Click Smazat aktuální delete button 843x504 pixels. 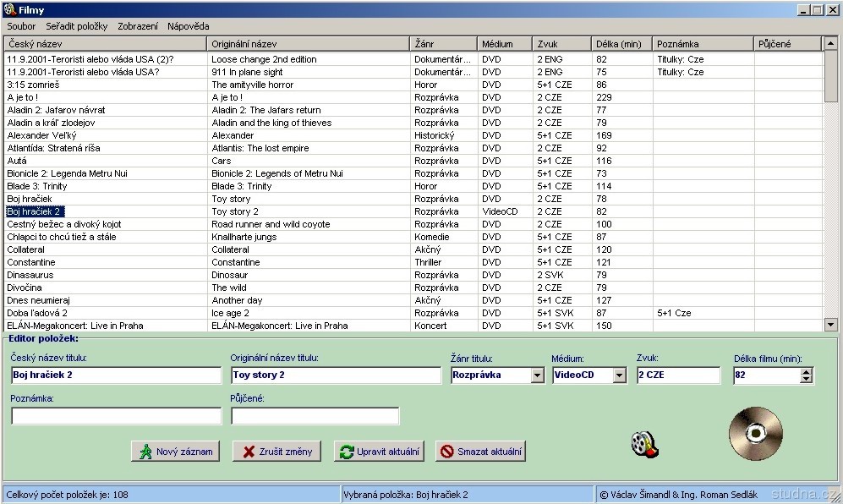tap(479, 452)
